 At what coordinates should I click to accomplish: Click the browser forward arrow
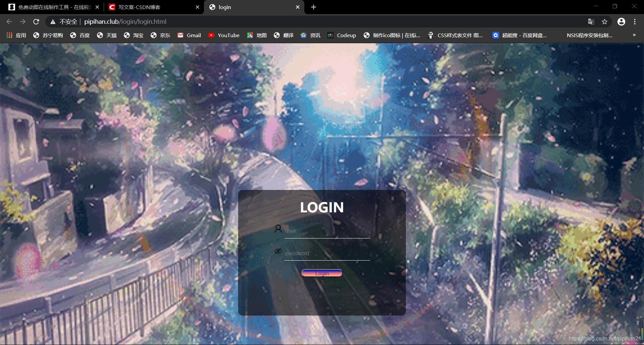coord(22,22)
